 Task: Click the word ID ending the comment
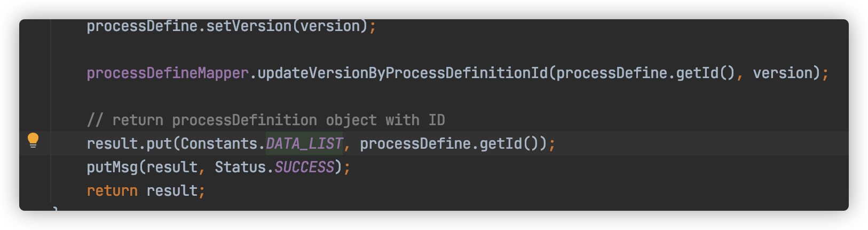[437, 120]
